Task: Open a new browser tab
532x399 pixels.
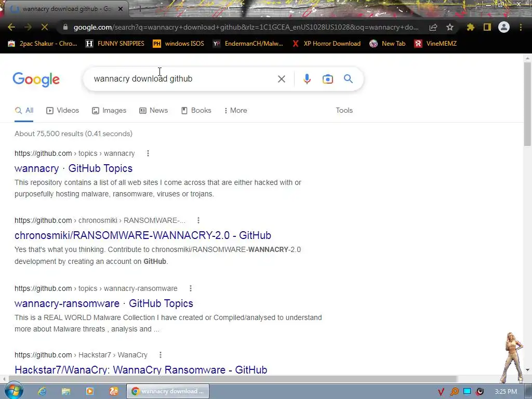Action: (139, 9)
